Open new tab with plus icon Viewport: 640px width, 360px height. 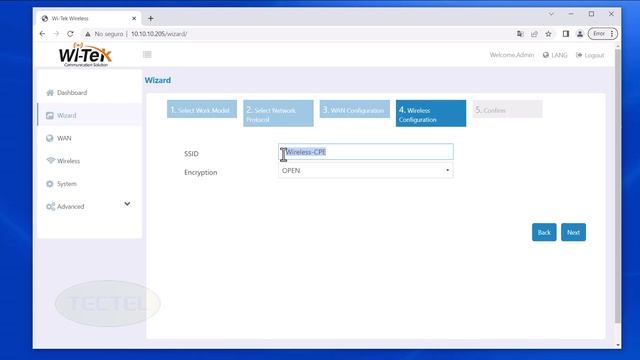[x=151, y=18]
